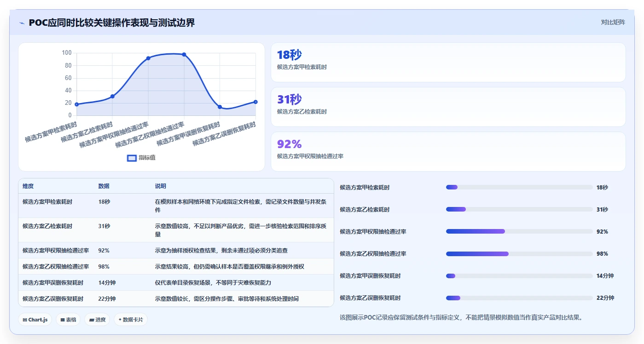
Task: Click the 22分钟 value in the table
Action: (107, 298)
